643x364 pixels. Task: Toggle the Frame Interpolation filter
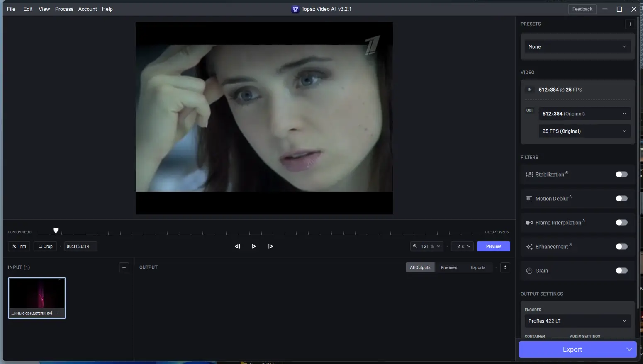coord(621,223)
